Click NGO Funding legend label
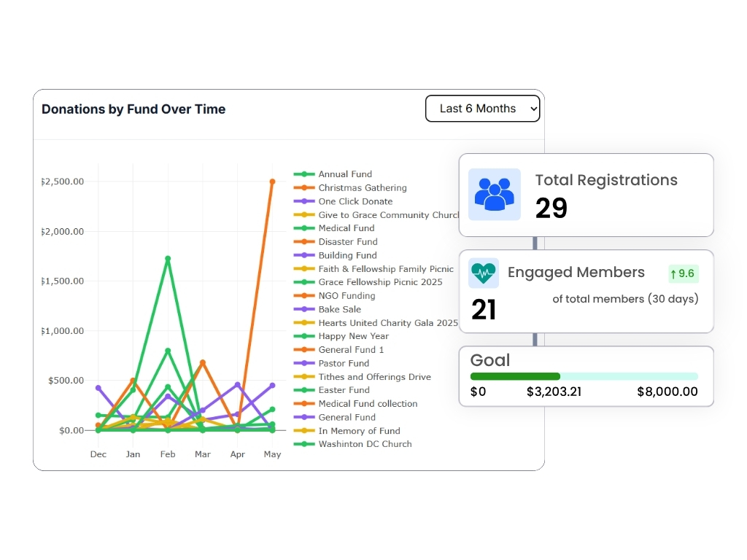Image resolution: width=747 pixels, height=560 pixels. [x=347, y=296]
